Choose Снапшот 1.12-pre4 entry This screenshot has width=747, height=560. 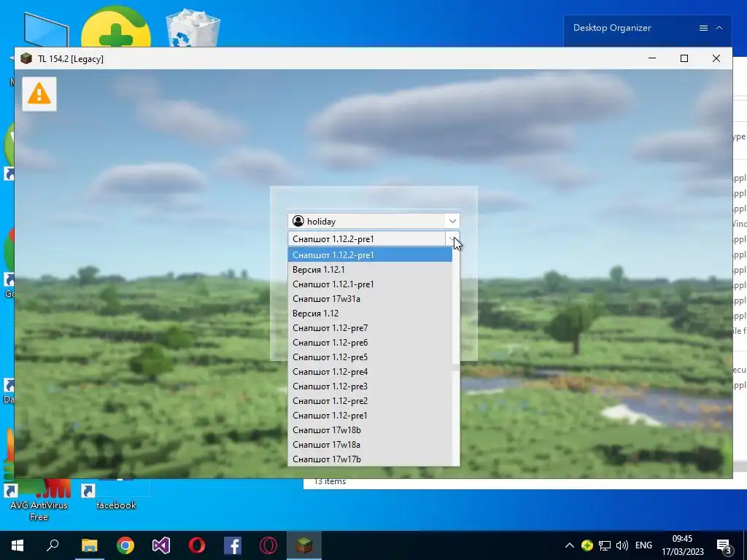(370, 371)
